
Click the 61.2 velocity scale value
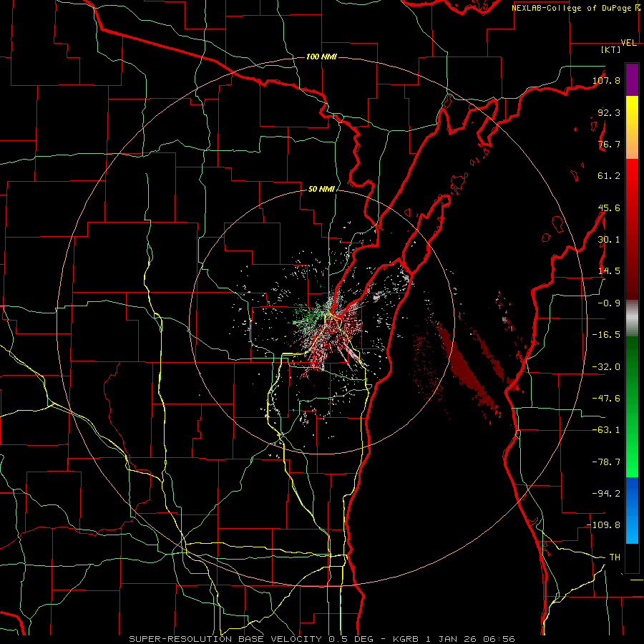click(x=609, y=176)
